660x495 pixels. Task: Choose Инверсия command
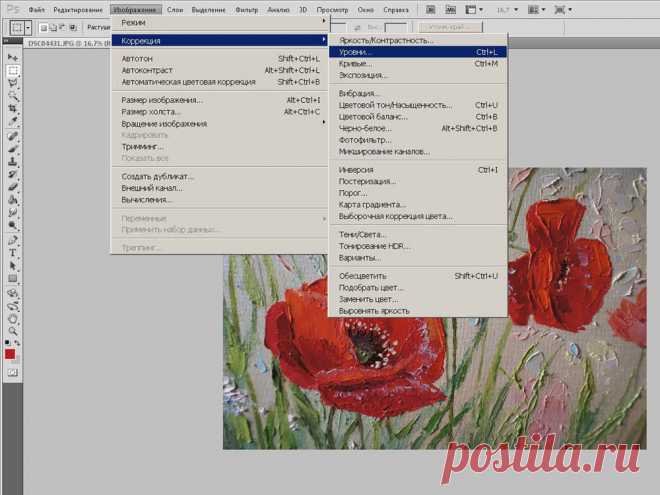[x=418, y=170]
